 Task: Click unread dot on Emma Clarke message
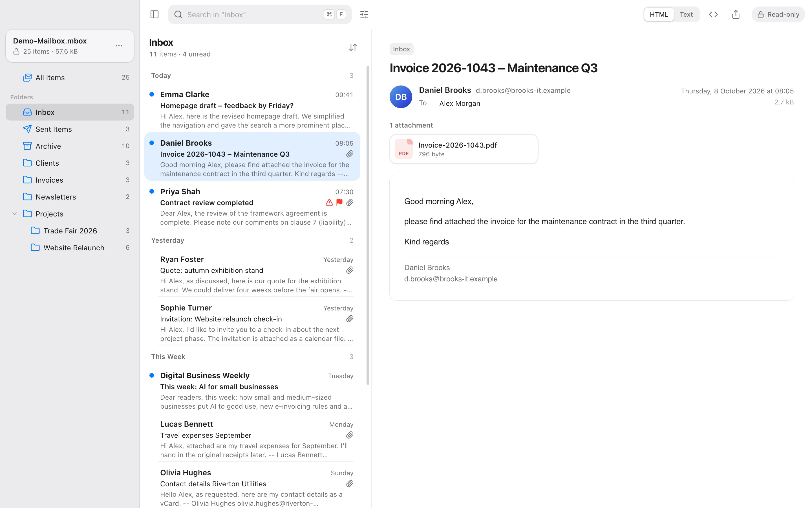pyautogui.click(x=152, y=95)
